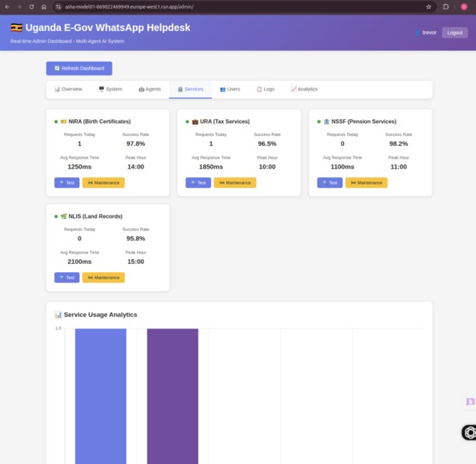Put URA Tax Services in Maintenance
The image size is (476, 464).
[x=235, y=182]
